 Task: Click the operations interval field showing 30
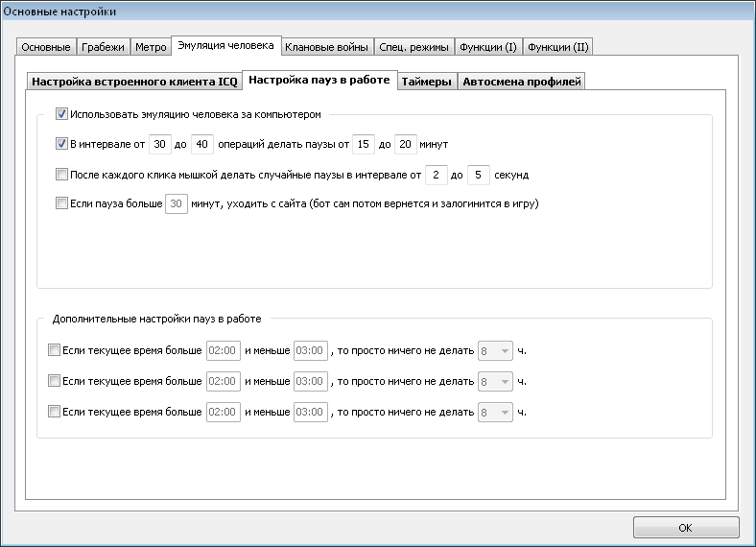coord(160,144)
